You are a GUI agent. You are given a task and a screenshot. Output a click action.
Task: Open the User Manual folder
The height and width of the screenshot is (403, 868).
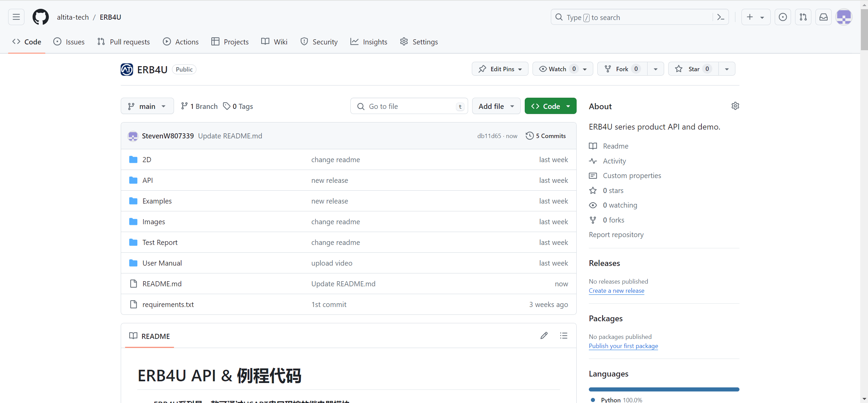pos(162,263)
